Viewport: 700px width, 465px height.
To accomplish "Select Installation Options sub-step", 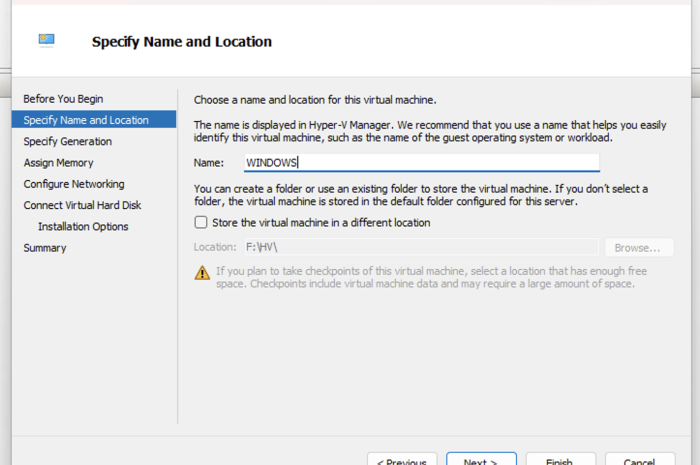I will pos(83,226).
